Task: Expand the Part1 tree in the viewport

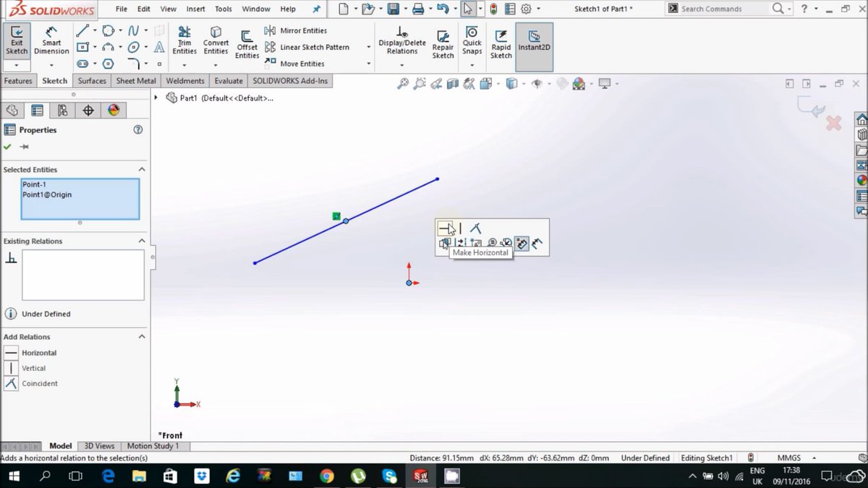Action: [156, 98]
